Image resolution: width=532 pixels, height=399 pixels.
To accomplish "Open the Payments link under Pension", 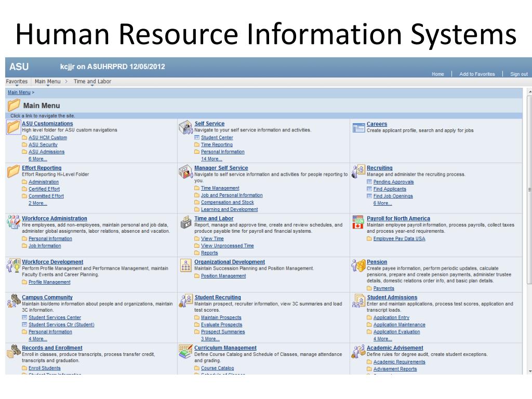I will [384, 288].
